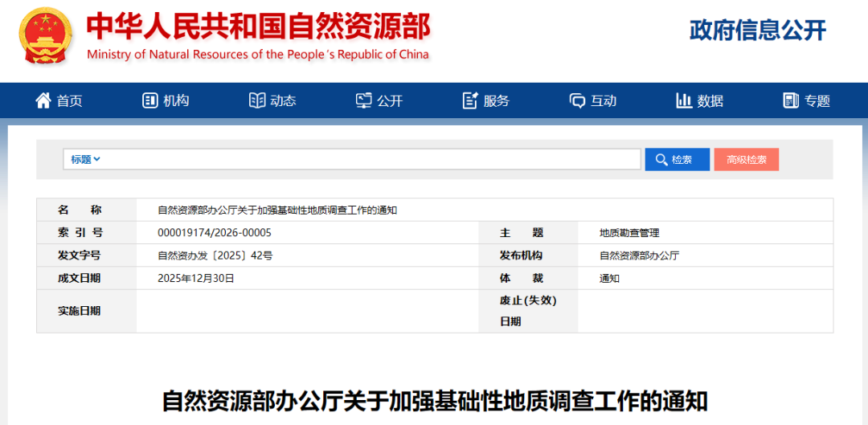Click the monitor icon beside 公开

364,100
